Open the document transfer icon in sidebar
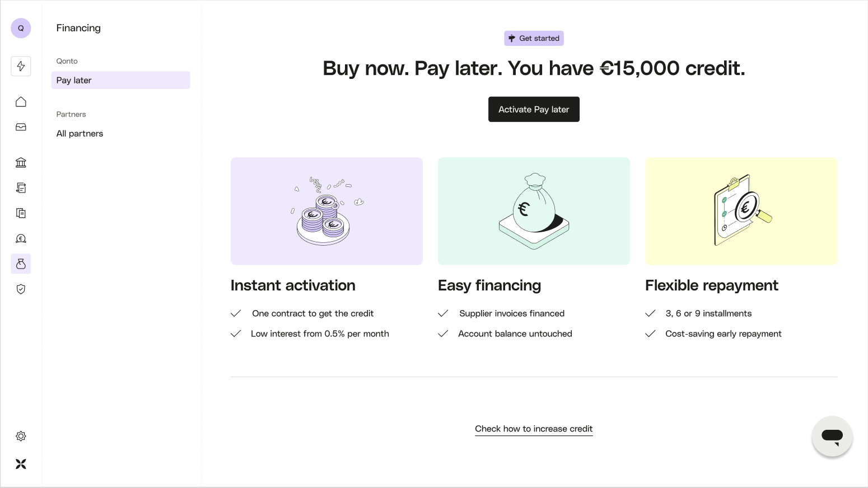This screenshot has height=488, width=868. (21, 188)
